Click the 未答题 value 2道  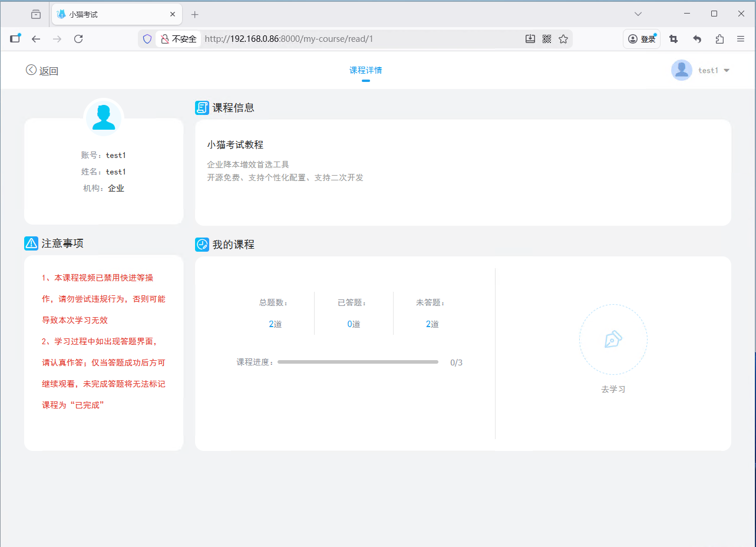point(433,324)
